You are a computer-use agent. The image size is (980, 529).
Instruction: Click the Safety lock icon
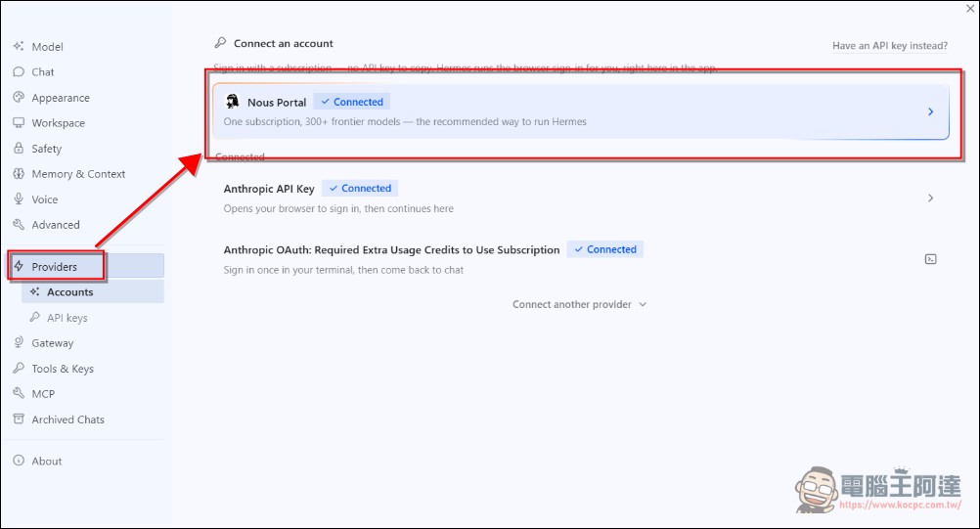[19, 148]
